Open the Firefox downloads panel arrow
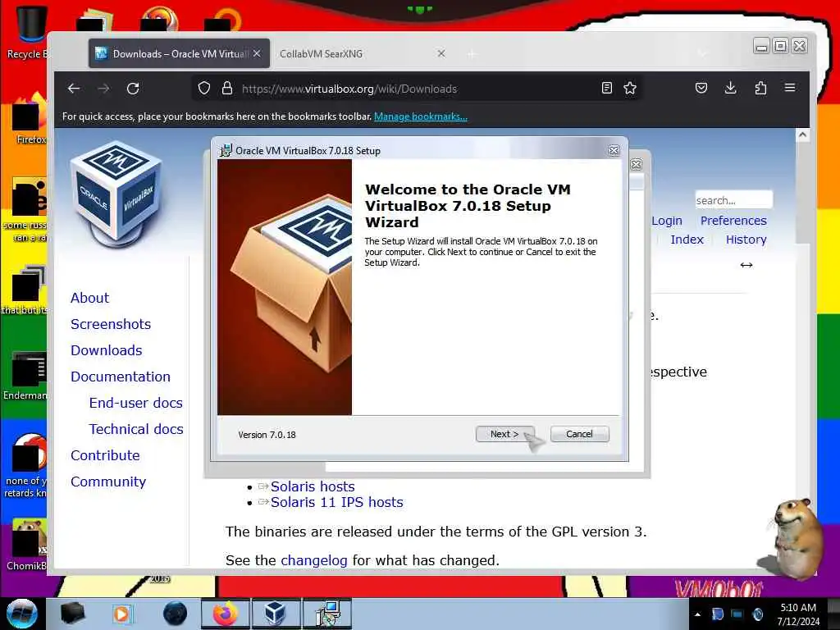This screenshot has height=630, width=840. [731, 88]
